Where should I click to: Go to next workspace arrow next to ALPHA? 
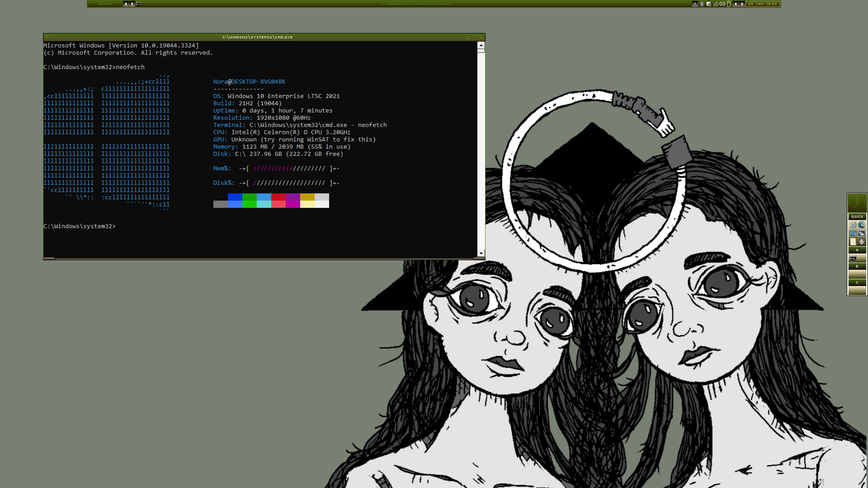[132, 4]
